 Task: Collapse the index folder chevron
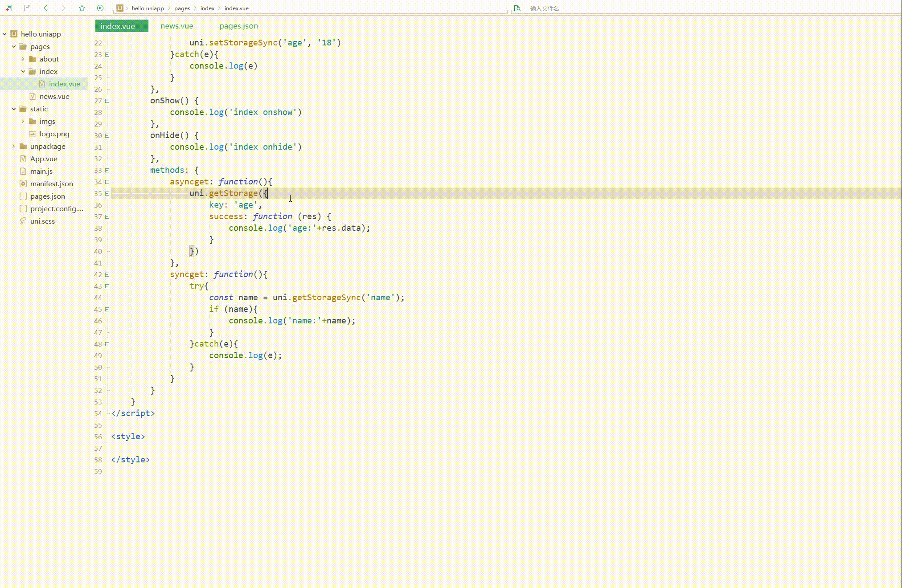tap(23, 71)
